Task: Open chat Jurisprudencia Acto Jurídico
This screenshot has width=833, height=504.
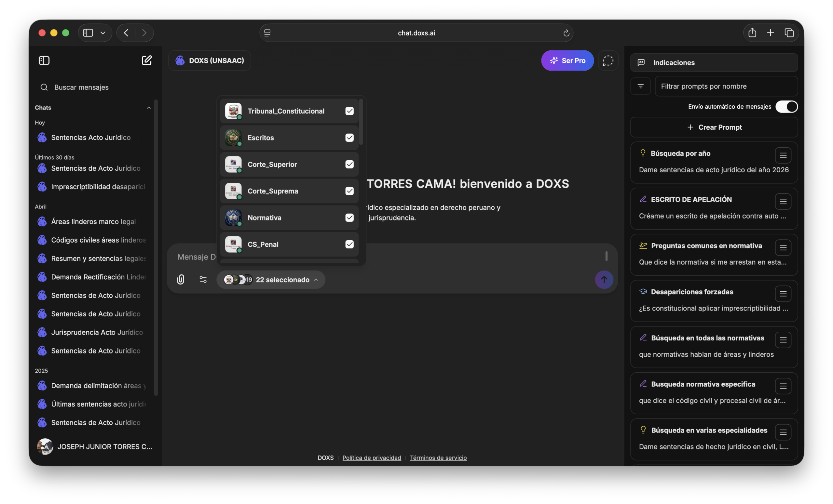Action: (91, 332)
